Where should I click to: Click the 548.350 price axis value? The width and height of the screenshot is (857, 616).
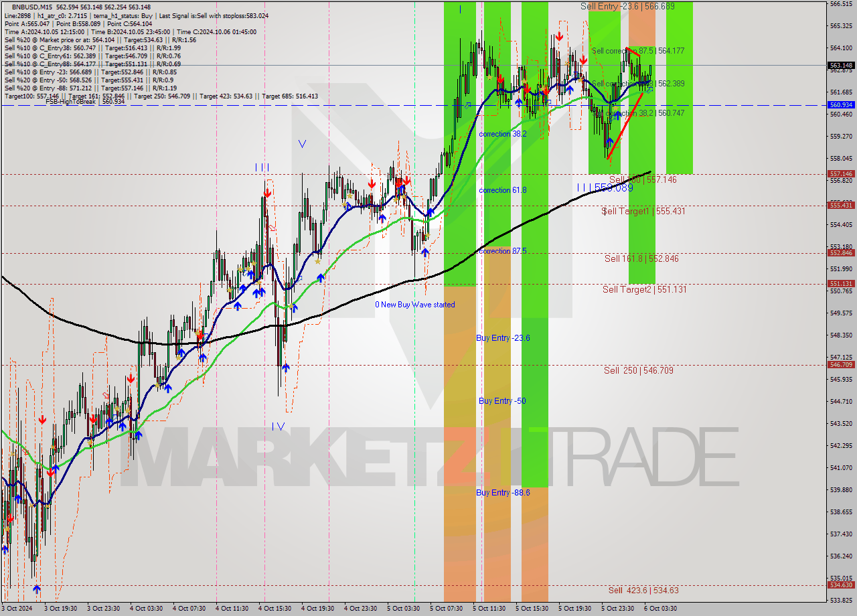click(x=841, y=335)
